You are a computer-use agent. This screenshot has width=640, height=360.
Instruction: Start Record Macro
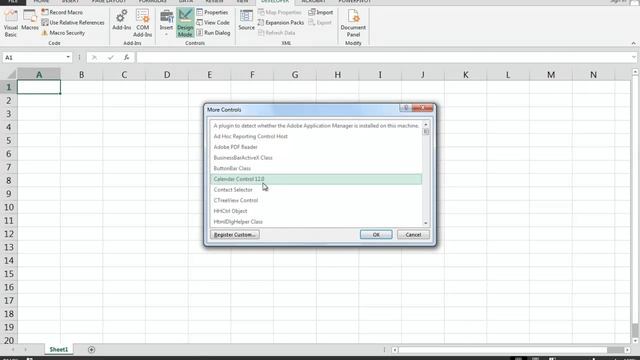pyautogui.click(x=62, y=12)
